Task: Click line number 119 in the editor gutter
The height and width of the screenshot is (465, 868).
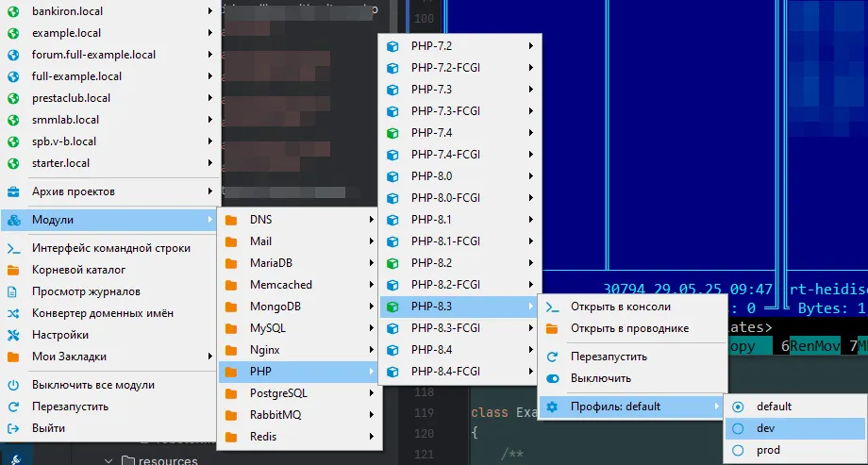Action: tap(424, 413)
